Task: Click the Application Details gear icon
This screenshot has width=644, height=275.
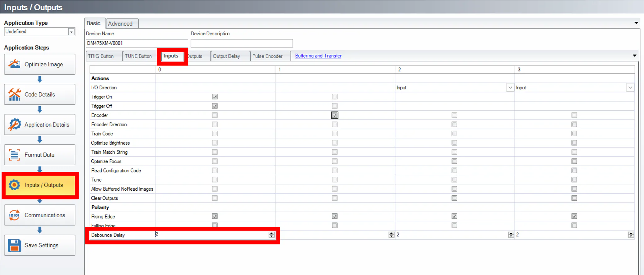Action: pyautogui.click(x=14, y=124)
